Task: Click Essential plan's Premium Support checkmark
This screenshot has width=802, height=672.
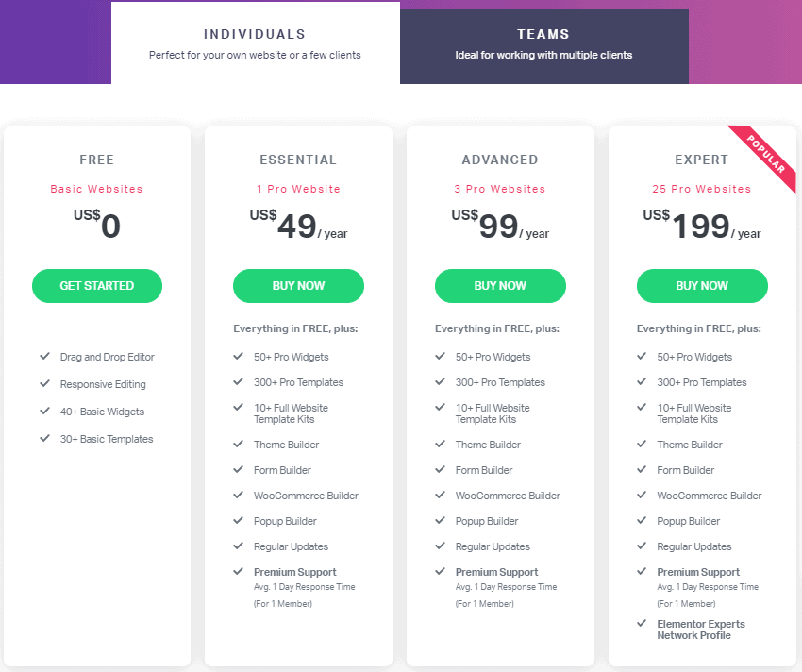Action: pos(239,572)
